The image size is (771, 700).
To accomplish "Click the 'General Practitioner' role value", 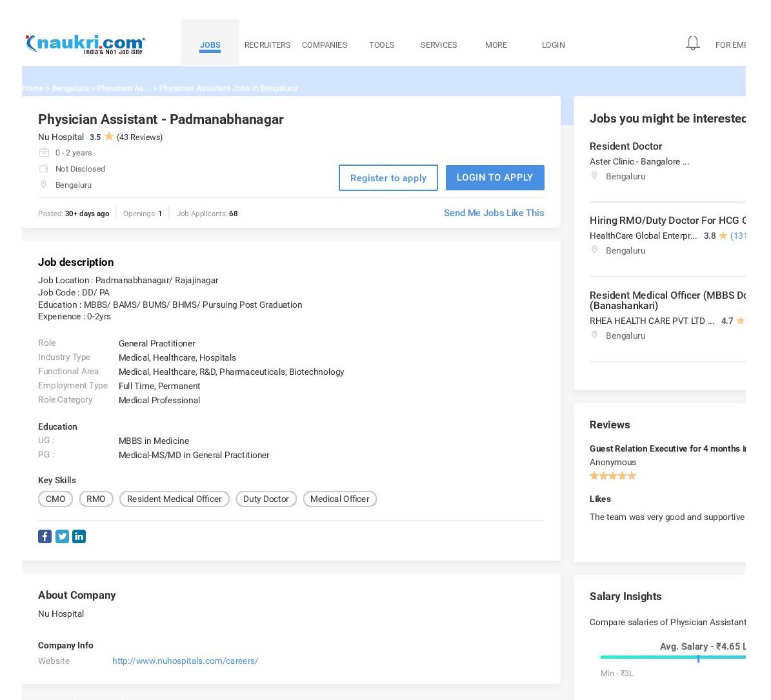I will 157,344.
